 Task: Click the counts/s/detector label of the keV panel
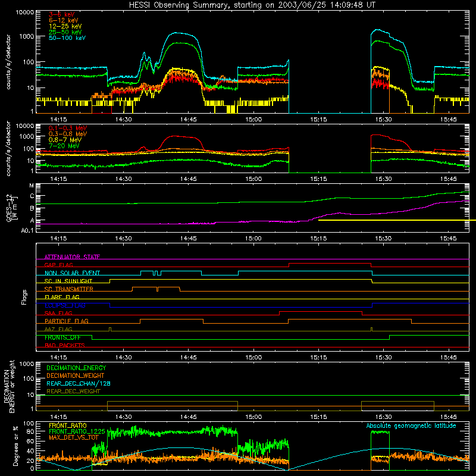click(x=8, y=62)
